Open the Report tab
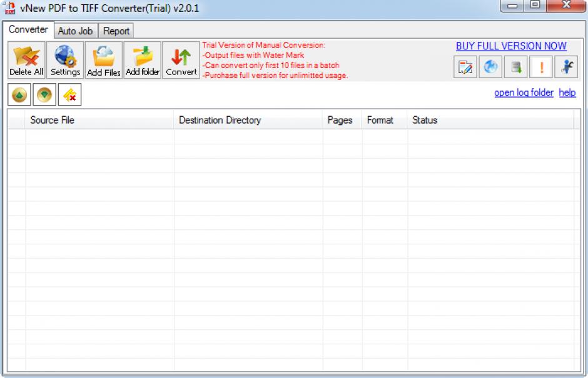Viewport: 588px width, 378px height. pyautogui.click(x=116, y=31)
